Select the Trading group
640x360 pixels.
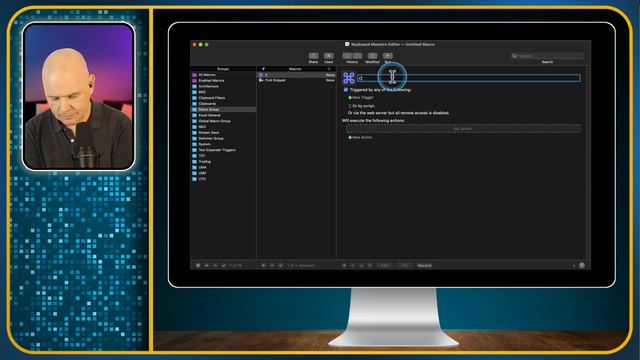click(224, 162)
